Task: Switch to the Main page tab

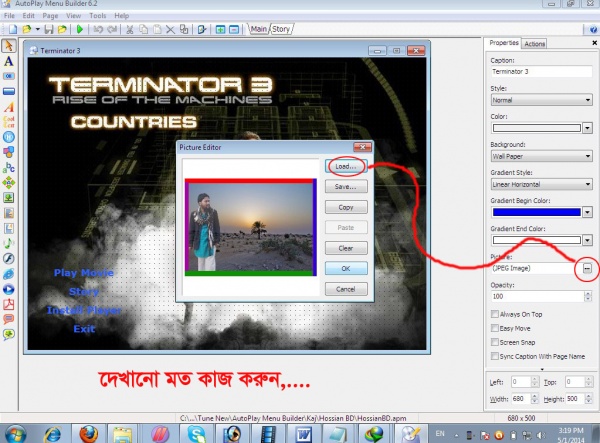Action: [259, 29]
